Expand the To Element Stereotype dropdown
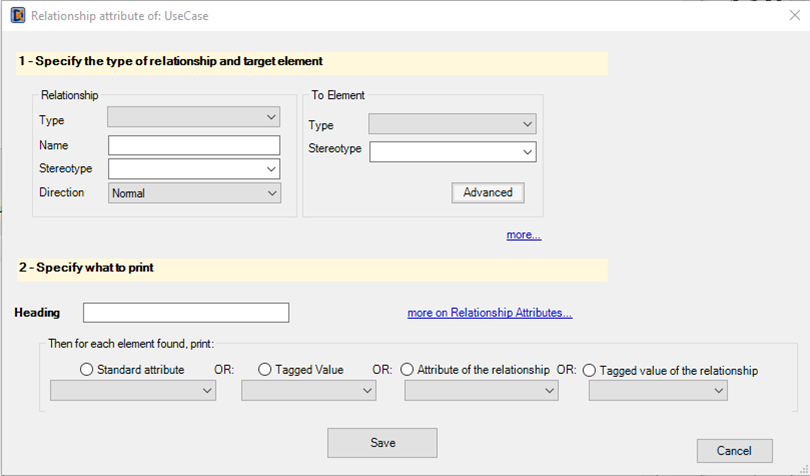The image size is (810, 476). point(453,152)
